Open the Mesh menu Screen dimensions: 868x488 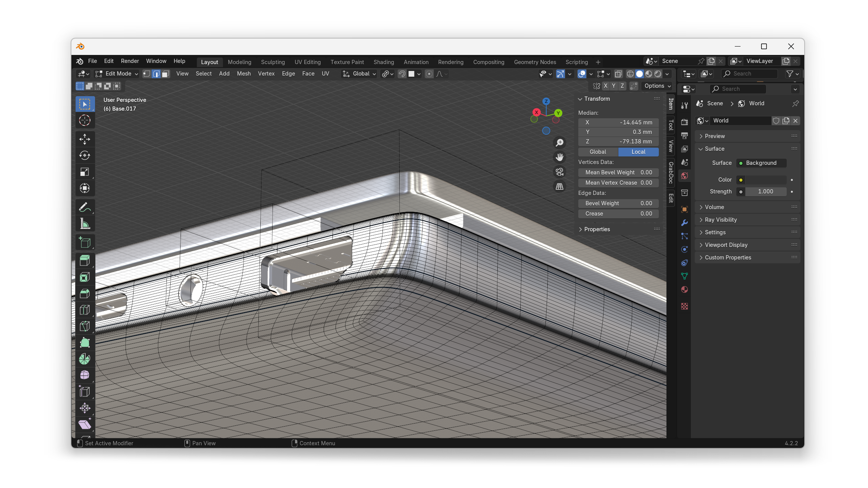click(x=244, y=74)
